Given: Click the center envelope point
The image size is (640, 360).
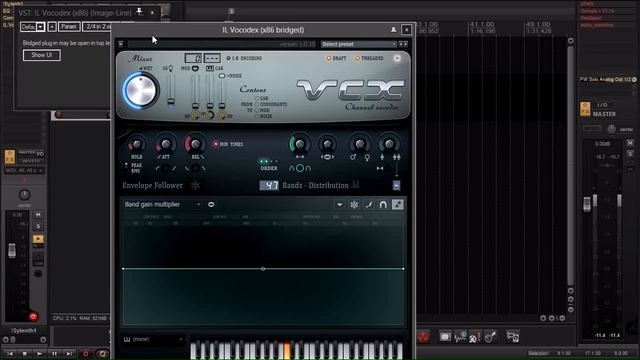Looking at the screenshot, I should 263,269.
